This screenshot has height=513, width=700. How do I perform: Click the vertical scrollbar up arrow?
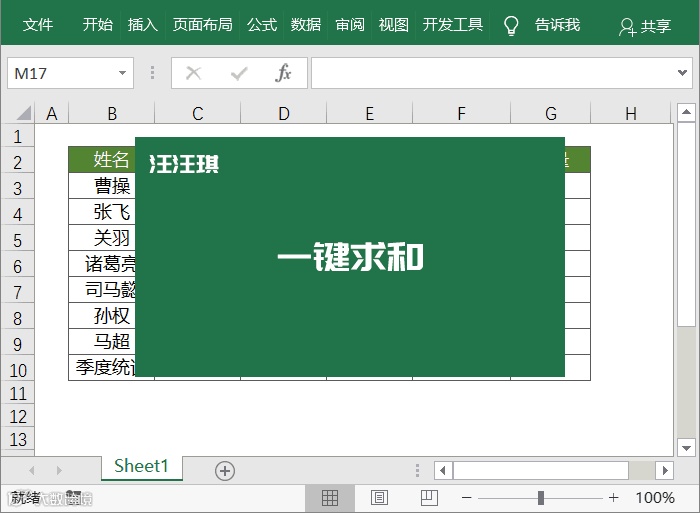click(686, 112)
